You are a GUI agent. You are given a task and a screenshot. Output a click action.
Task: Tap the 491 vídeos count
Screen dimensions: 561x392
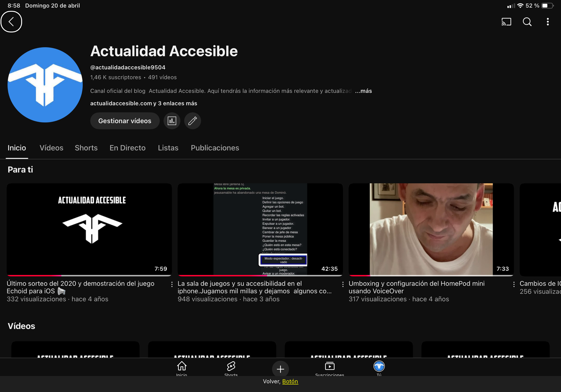[162, 77]
